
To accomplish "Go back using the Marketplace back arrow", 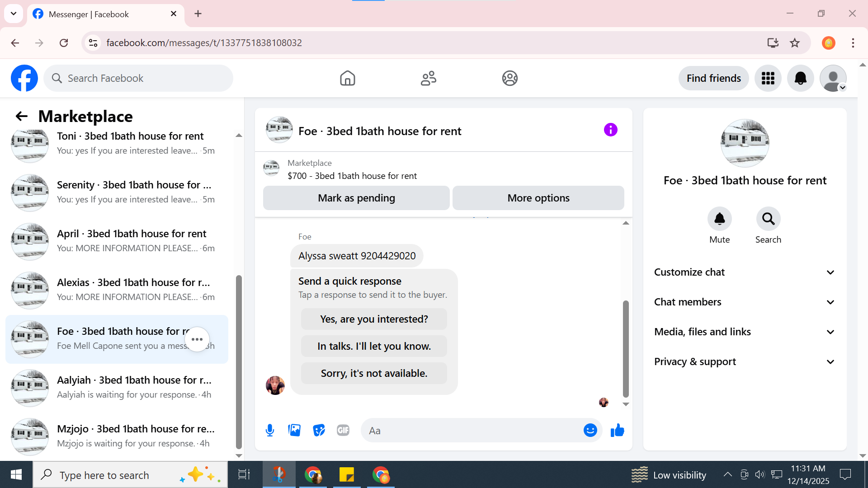I will coord(21,116).
